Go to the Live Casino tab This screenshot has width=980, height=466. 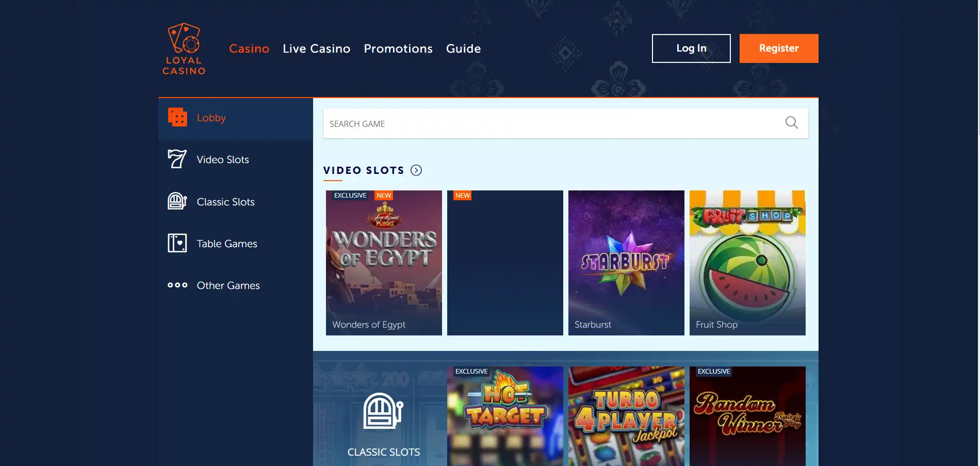click(x=316, y=49)
